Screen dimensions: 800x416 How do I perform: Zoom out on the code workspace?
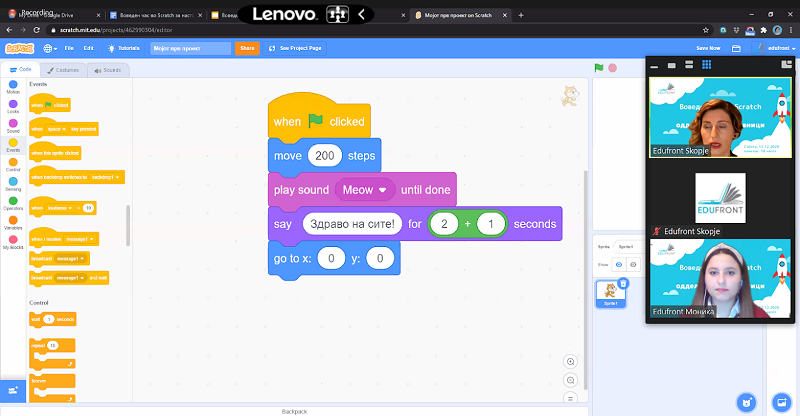pos(571,381)
